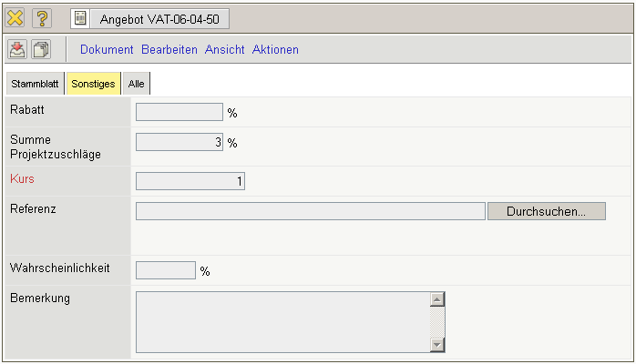636x364 pixels.
Task: Switch to the Alle tab
Action: (136, 84)
